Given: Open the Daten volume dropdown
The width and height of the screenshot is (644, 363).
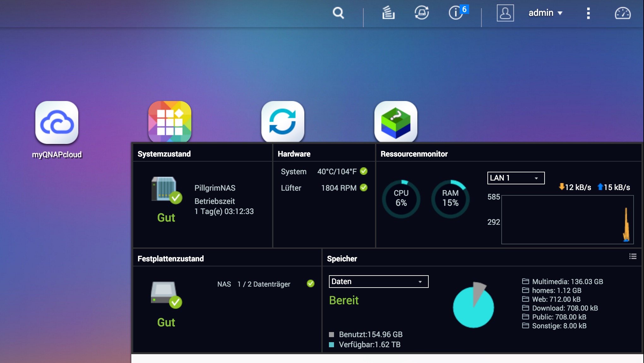Looking at the screenshot, I should tap(378, 282).
